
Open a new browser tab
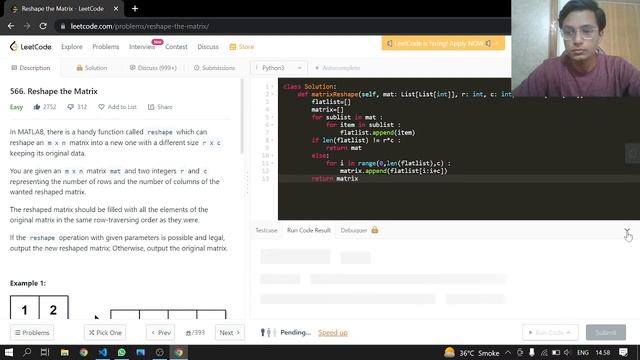[x=135, y=9]
